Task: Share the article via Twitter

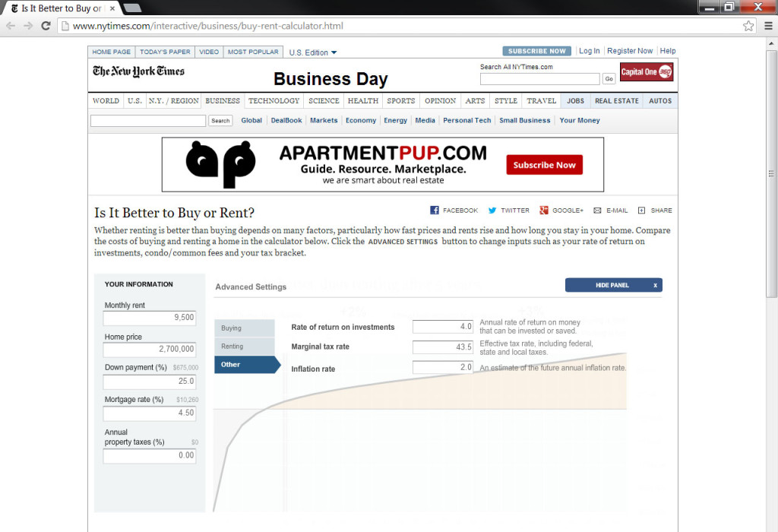Action: click(509, 210)
